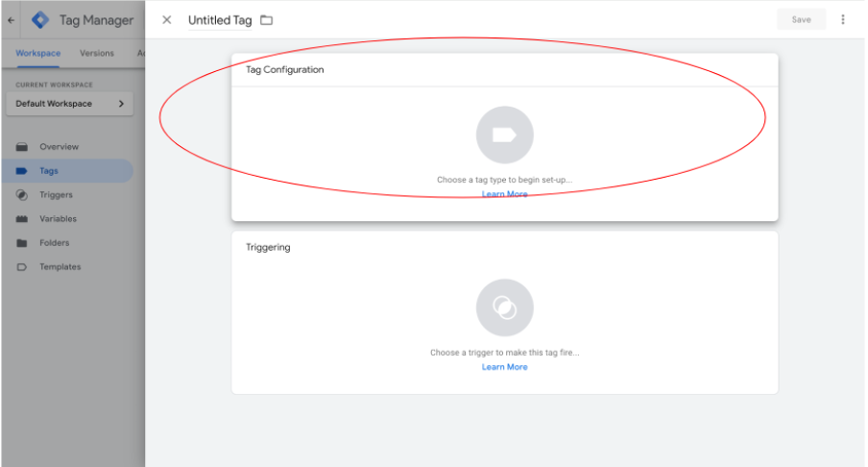Image resolution: width=868 pixels, height=467 pixels.
Task: Open Triggers in the sidebar
Action: 56,195
